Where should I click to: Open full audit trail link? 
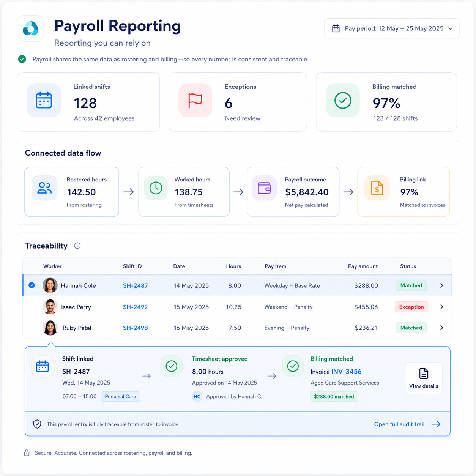pyautogui.click(x=399, y=424)
